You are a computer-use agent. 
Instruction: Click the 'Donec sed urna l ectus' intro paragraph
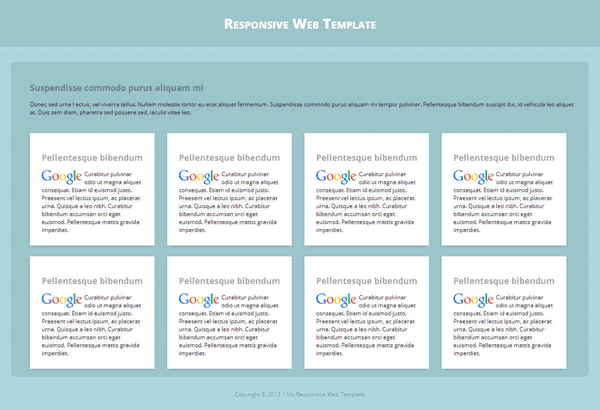click(302, 108)
